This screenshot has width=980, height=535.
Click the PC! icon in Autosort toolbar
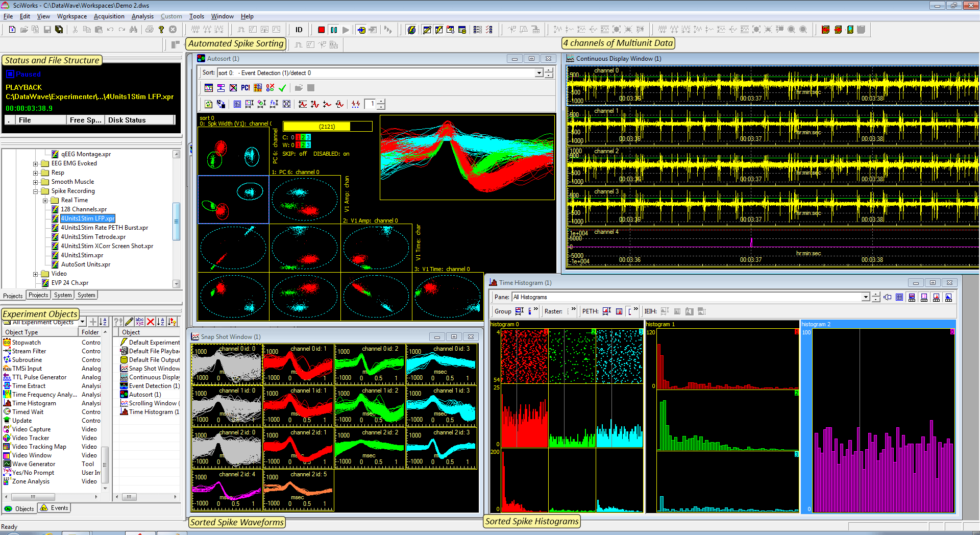(246, 88)
